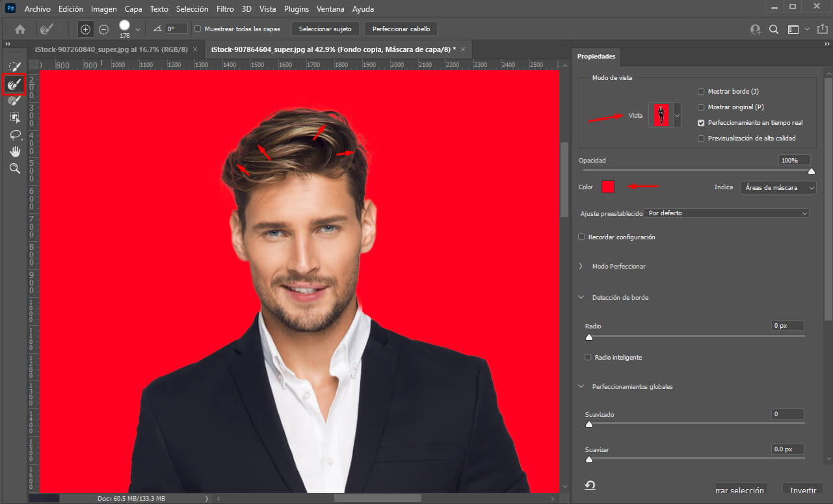Select the Lasso tool
This screenshot has height=504, width=833.
coord(14,135)
